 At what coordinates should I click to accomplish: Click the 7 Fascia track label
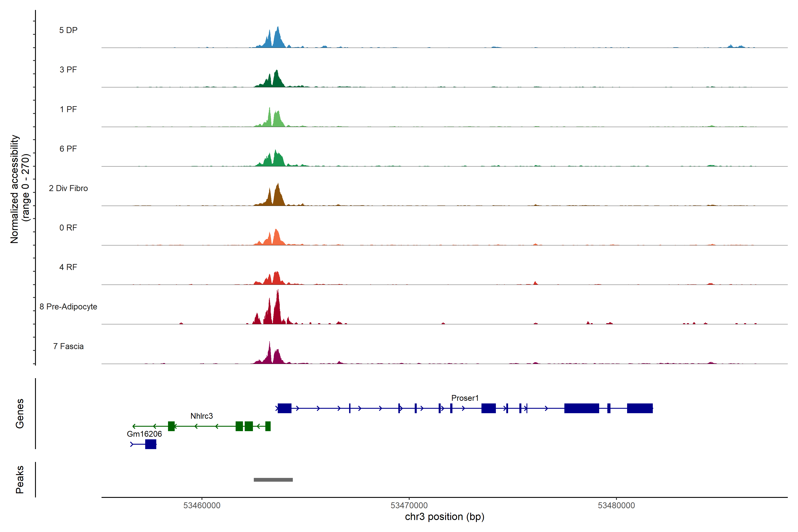[x=68, y=346]
